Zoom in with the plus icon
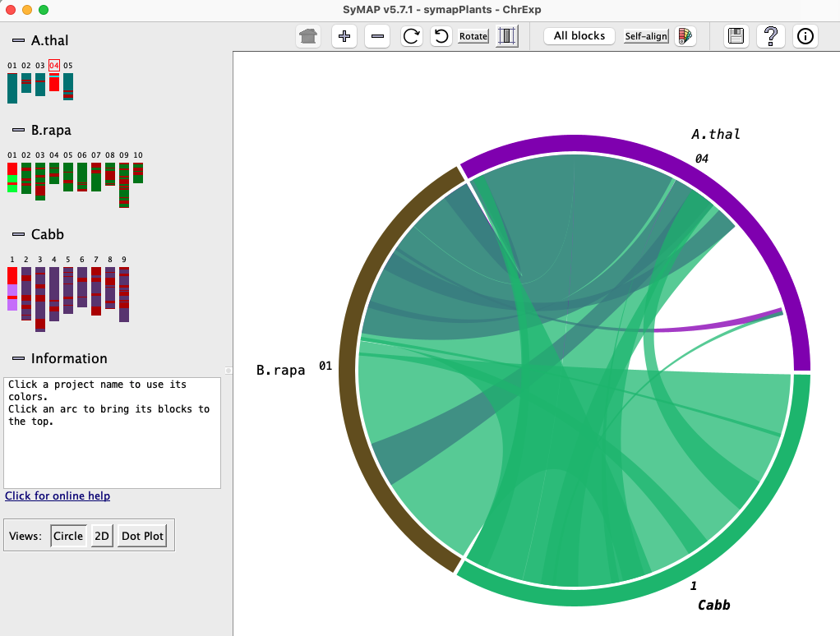This screenshot has height=636, width=840. (344, 36)
